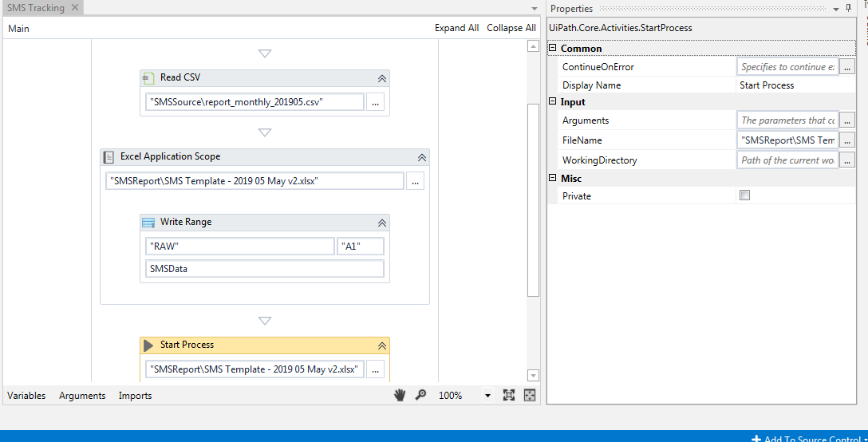
Task: Click the Main breadcrumb
Action: click(19, 28)
